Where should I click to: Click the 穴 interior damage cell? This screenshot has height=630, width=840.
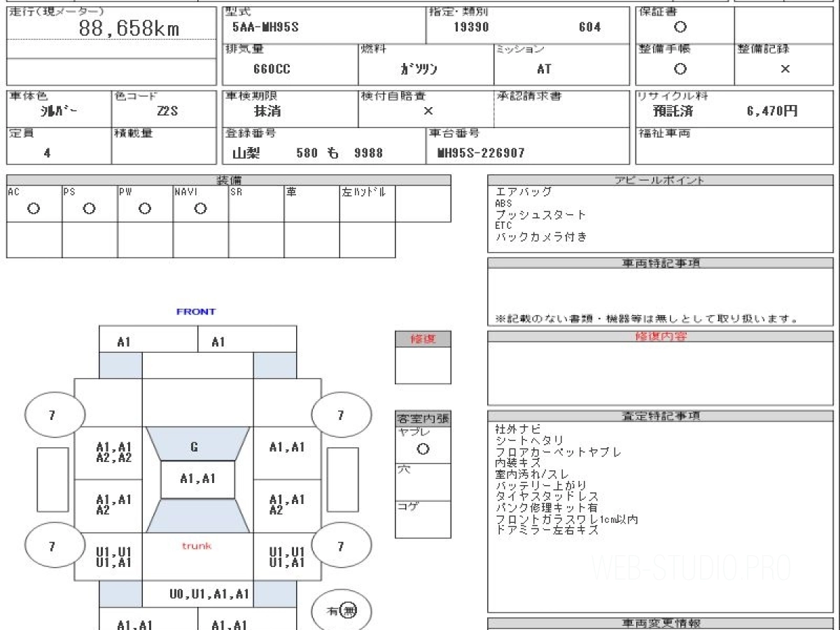coord(423,482)
